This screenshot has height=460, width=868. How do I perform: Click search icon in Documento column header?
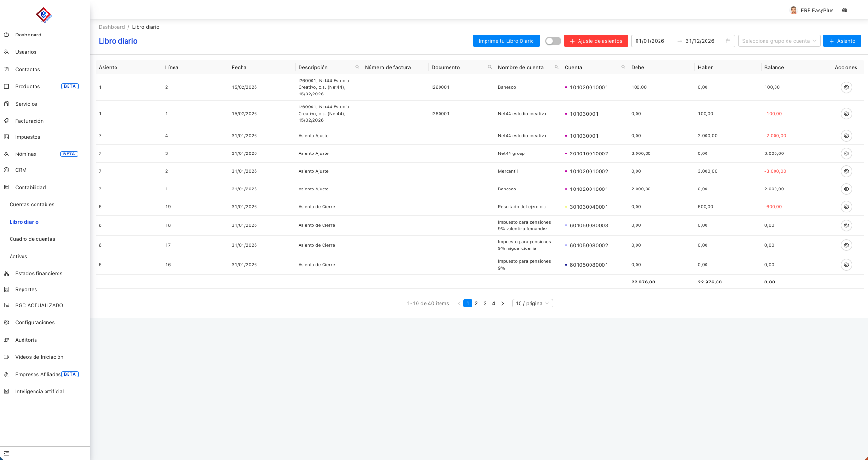point(490,67)
